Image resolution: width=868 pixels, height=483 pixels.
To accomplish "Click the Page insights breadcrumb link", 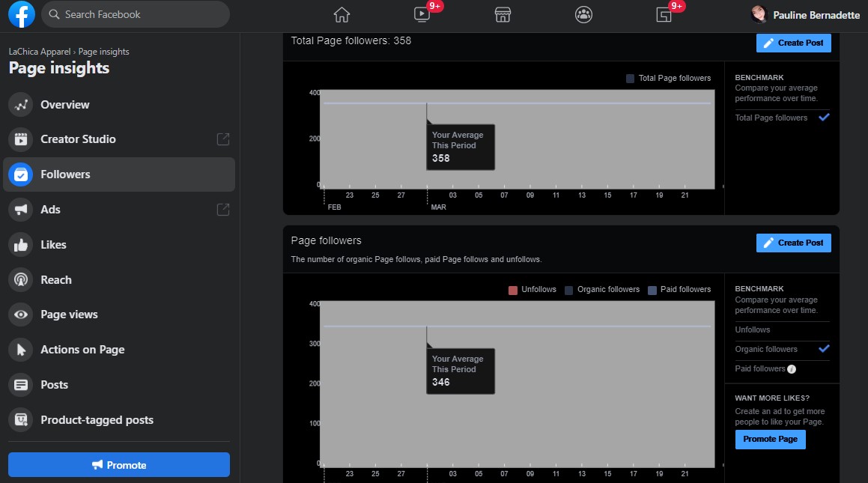I will tap(103, 52).
